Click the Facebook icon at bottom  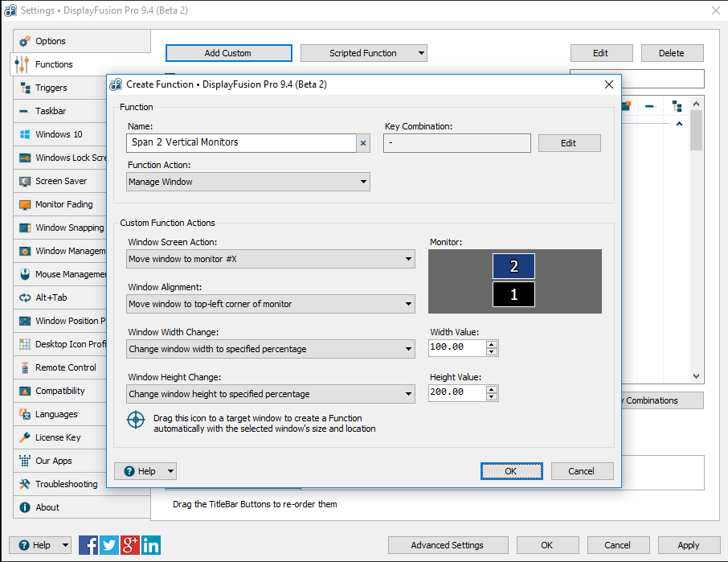coord(88,545)
